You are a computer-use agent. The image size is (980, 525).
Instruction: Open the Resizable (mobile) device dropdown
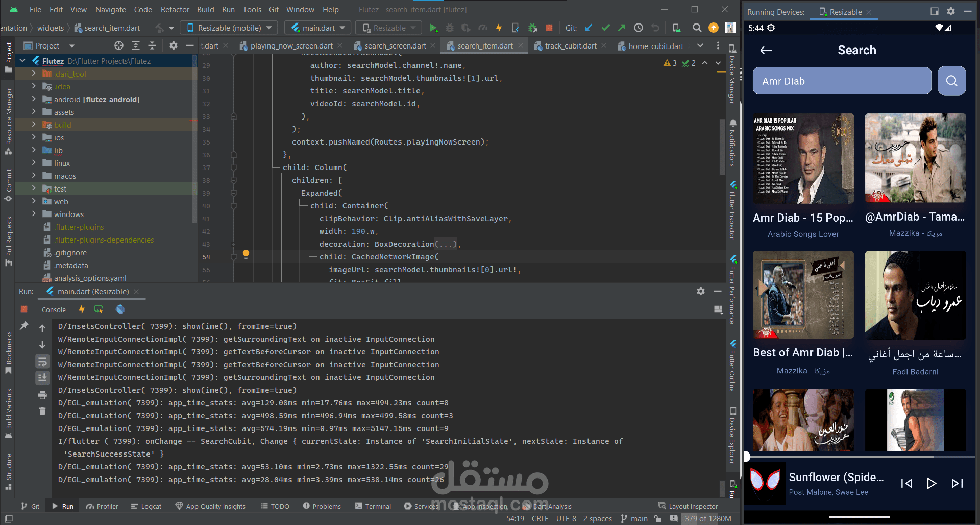pos(230,28)
